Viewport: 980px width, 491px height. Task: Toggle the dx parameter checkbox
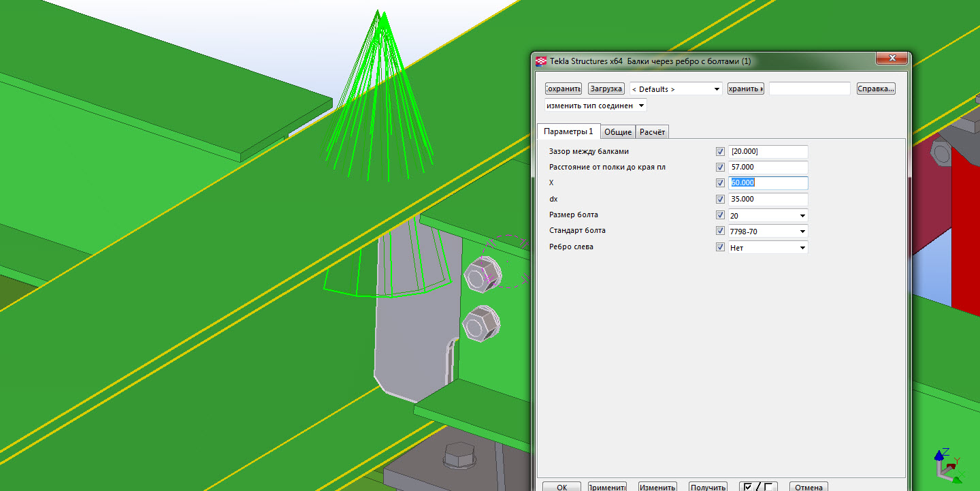[x=720, y=199]
